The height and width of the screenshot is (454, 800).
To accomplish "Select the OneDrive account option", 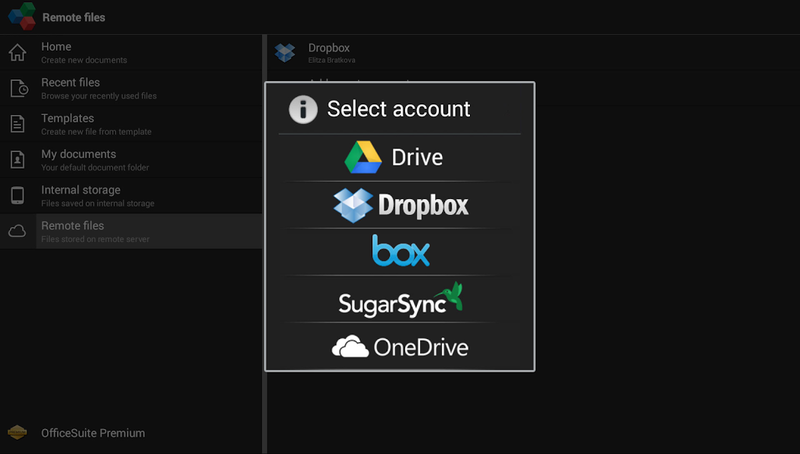I will click(x=399, y=346).
